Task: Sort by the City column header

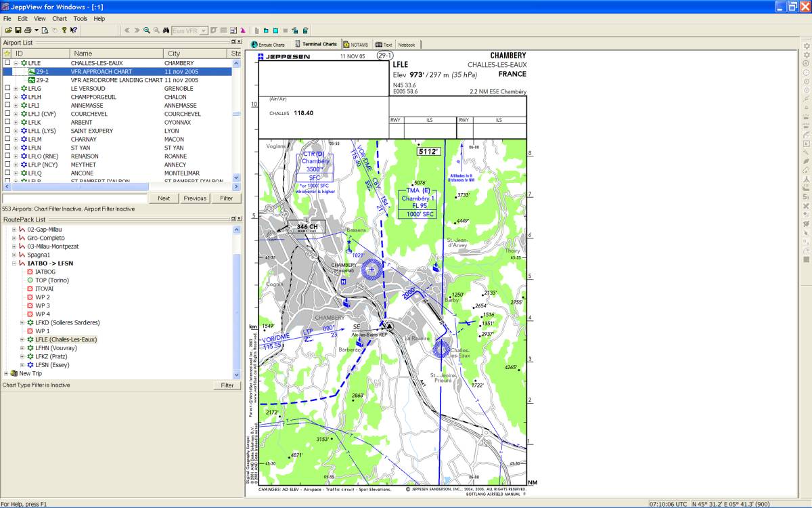Action: (197, 53)
